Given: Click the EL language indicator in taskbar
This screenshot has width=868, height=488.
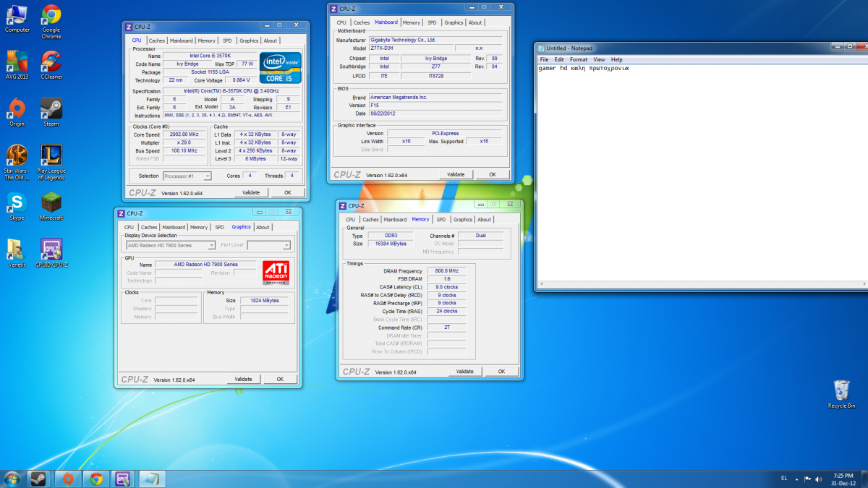Looking at the screenshot, I should pyautogui.click(x=784, y=479).
